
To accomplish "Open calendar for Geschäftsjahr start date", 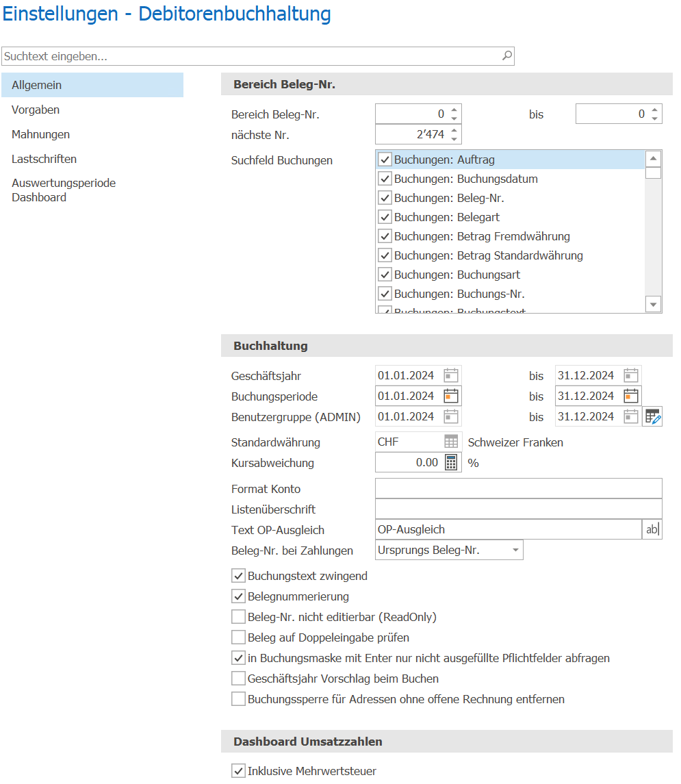I will [450, 375].
